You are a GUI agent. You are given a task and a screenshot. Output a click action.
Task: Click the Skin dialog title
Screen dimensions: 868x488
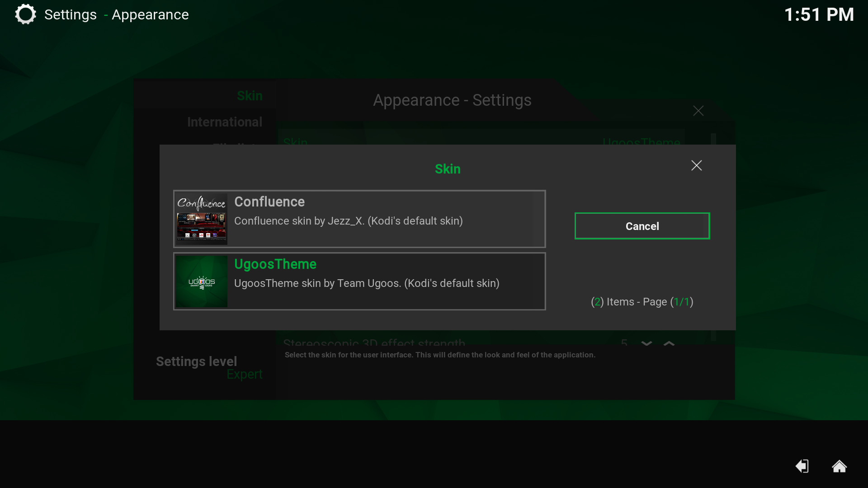click(x=448, y=169)
